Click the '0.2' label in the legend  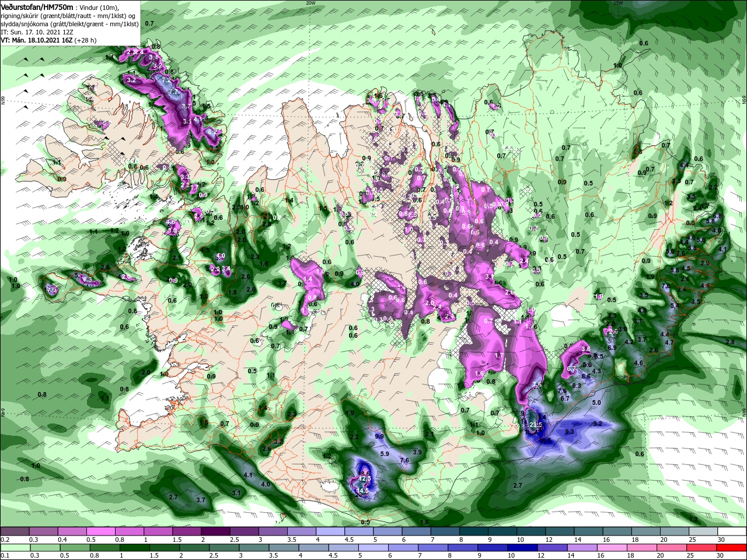[x=6, y=540]
